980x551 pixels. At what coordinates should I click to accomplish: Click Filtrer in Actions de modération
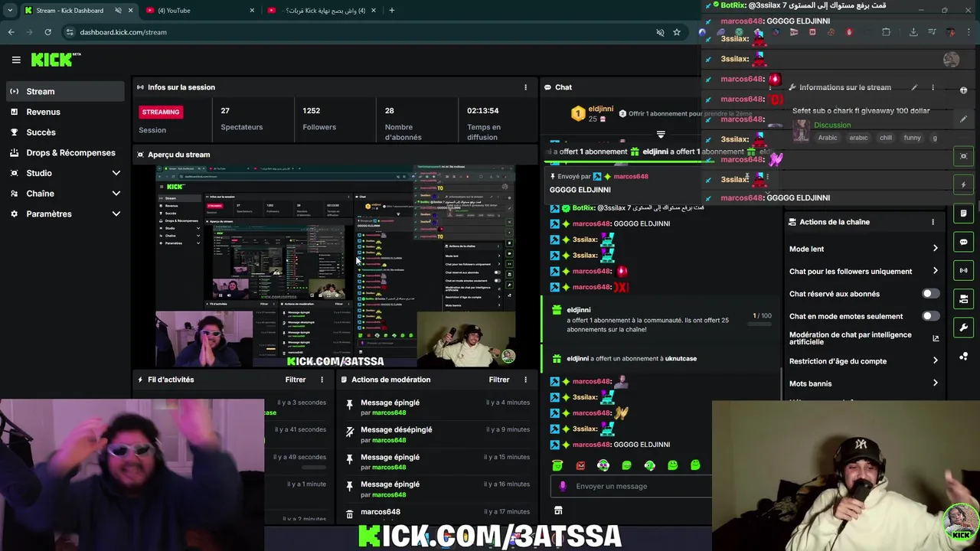point(499,380)
